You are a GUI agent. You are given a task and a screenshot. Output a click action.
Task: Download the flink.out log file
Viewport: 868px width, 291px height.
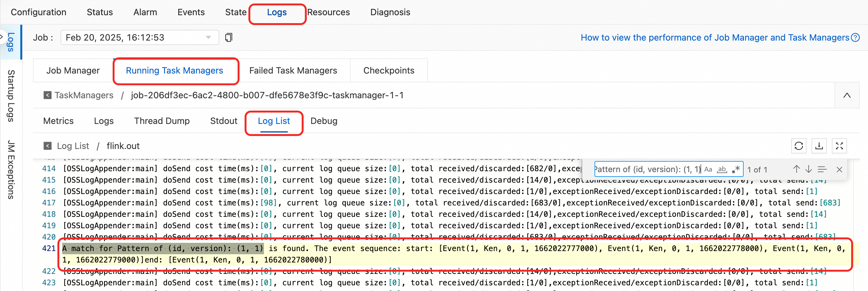click(x=819, y=146)
